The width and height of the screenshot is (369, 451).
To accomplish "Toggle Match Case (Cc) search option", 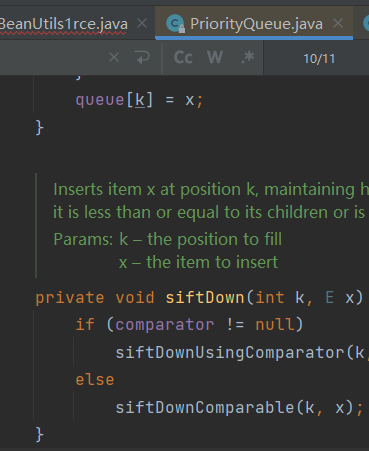I will [183, 58].
